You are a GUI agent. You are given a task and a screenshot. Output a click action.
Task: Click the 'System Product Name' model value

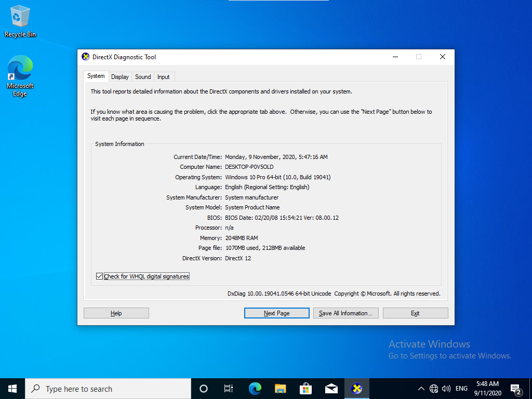[252, 207]
